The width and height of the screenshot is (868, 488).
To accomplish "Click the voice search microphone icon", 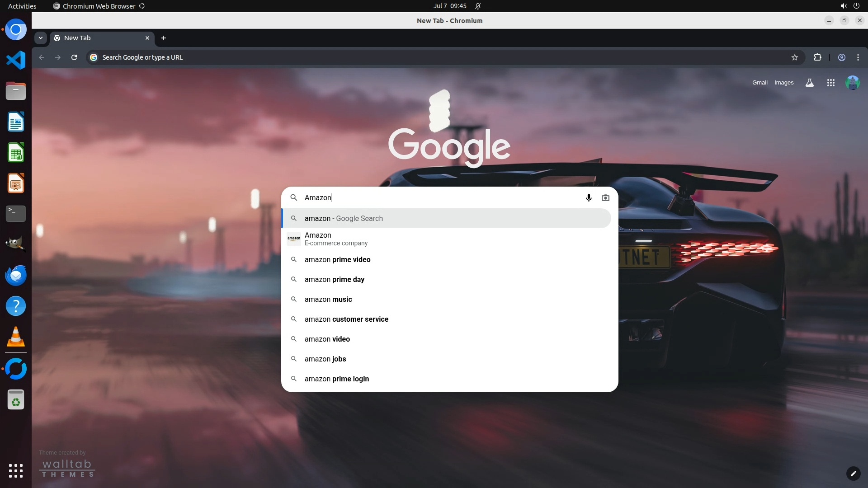I will (589, 198).
